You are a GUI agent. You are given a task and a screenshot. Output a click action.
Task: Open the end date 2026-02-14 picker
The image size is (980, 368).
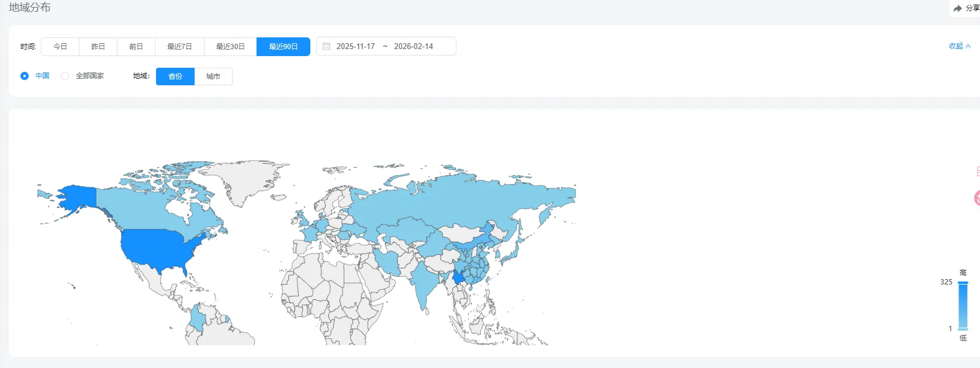(413, 46)
